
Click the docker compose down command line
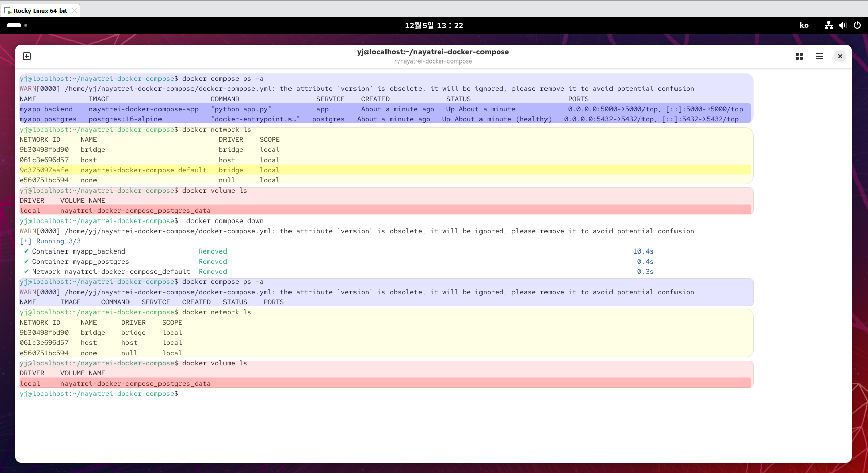(142, 221)
